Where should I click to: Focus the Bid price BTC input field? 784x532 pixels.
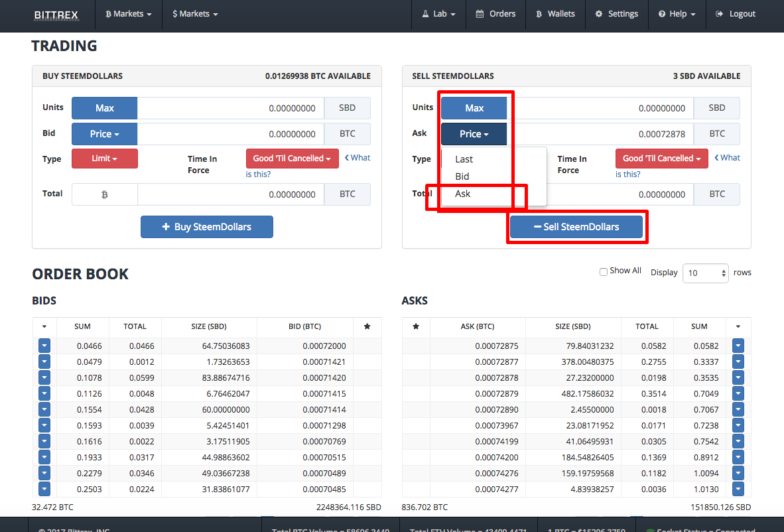(x=231, y=134)
